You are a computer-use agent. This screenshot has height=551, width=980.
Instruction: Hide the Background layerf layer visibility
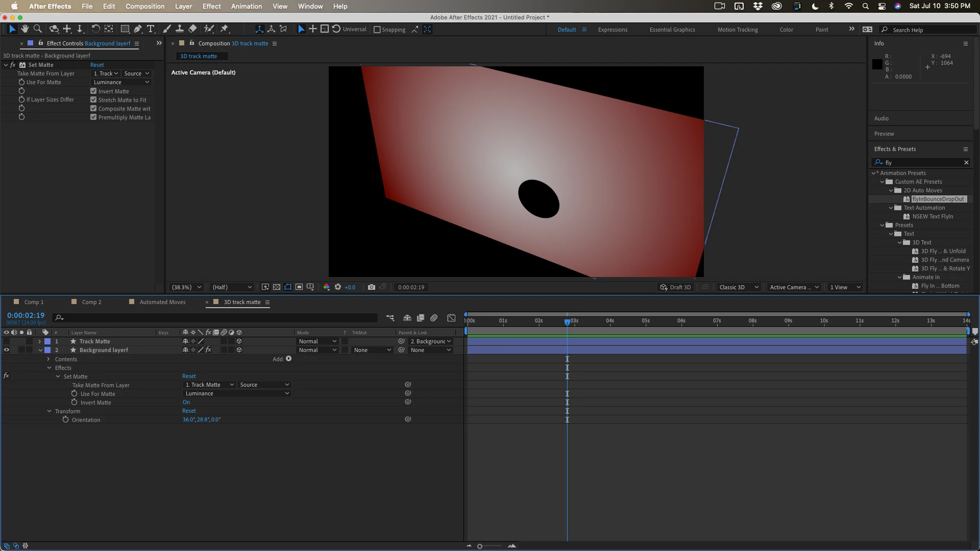[x=7, y=350]
